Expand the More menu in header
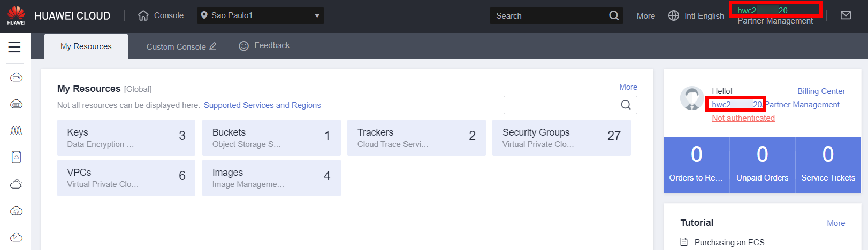The width and height of the screenshot is (868, 250). [645, 16]
